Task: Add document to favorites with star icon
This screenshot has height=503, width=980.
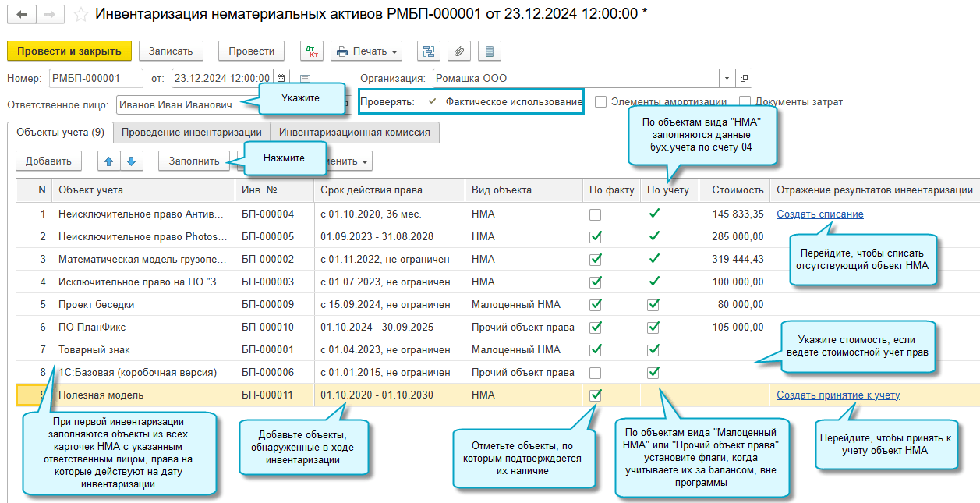Action: [x=80, y=15]
